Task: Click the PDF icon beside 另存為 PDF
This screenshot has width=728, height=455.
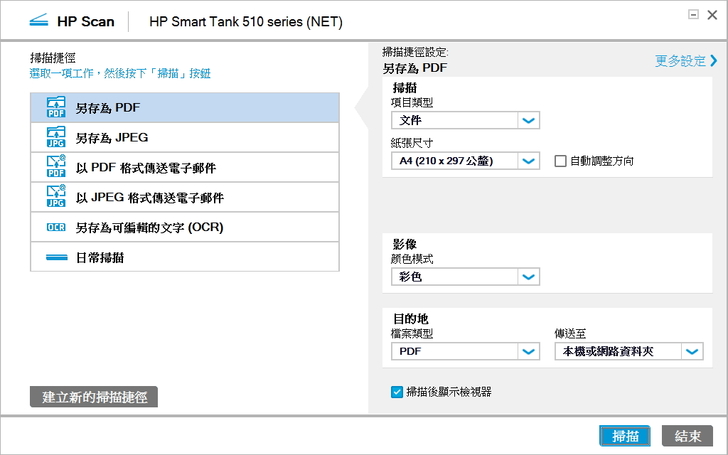Action: 55,107
